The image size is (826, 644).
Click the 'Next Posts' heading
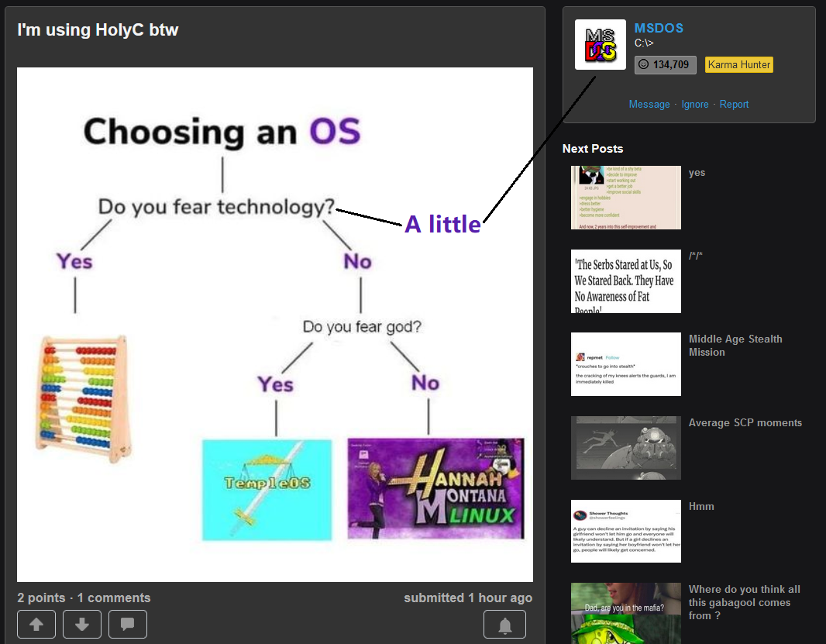[593, 149]
